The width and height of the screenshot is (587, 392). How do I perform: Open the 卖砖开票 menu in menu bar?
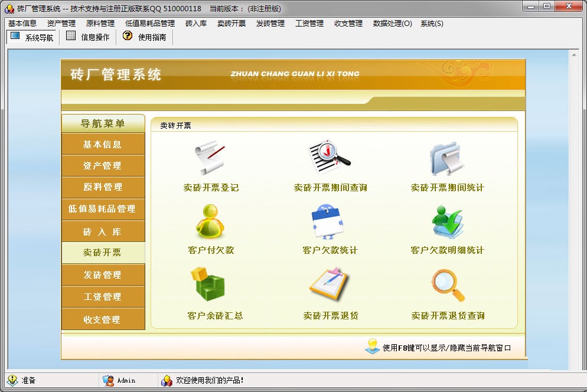coord(231,24)
